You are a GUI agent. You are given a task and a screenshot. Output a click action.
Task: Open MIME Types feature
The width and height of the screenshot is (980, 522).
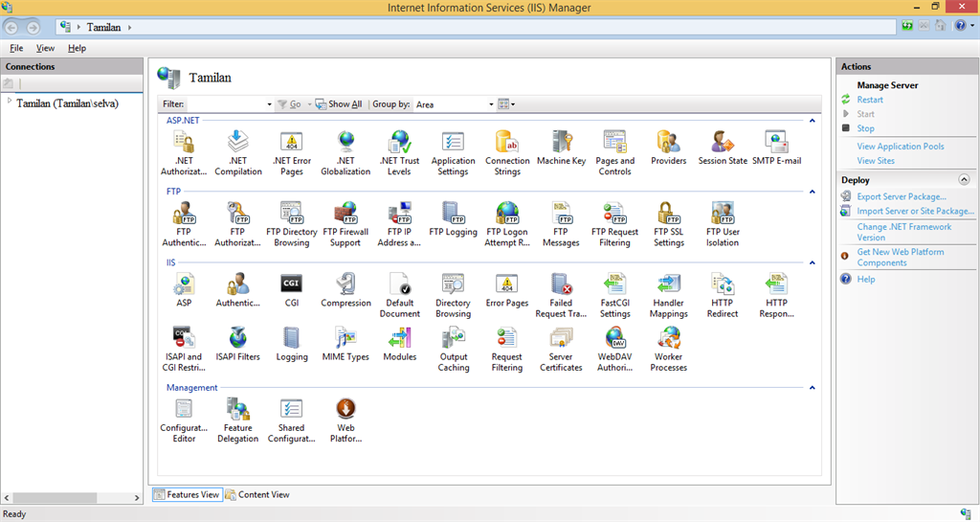(345, 345)
